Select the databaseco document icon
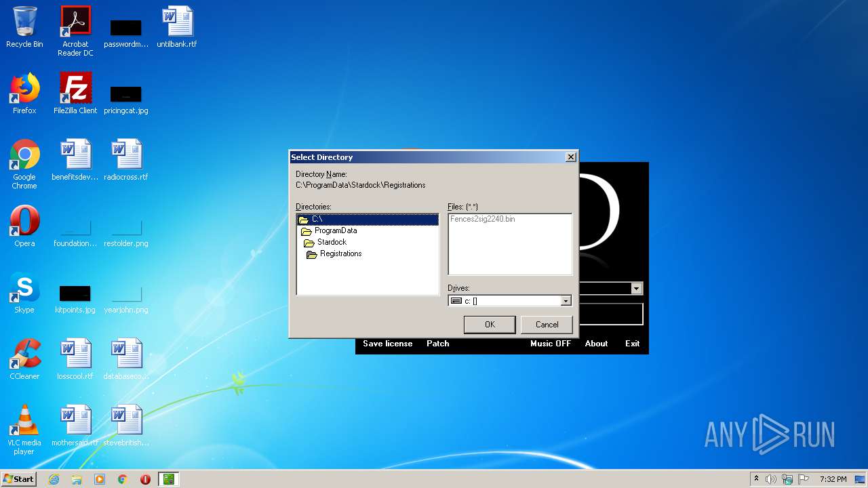Image resolution: width=868 pixels, height=488 pixels. pyautogui.click(x=126, y=359)
